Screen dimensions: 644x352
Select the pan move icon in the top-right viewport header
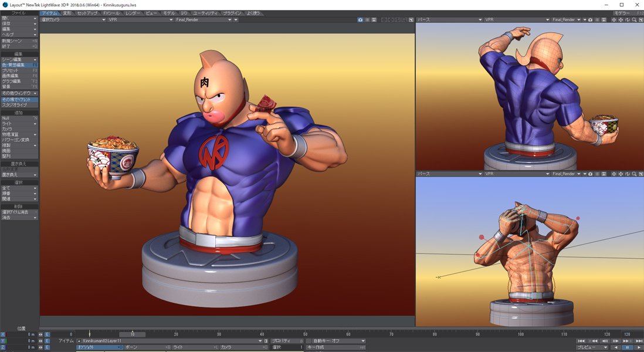621,20
